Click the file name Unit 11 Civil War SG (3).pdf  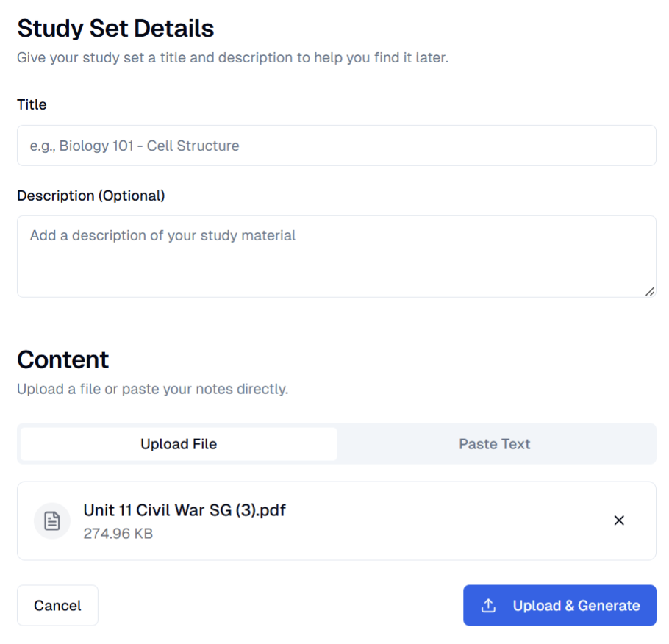(185, 510)
